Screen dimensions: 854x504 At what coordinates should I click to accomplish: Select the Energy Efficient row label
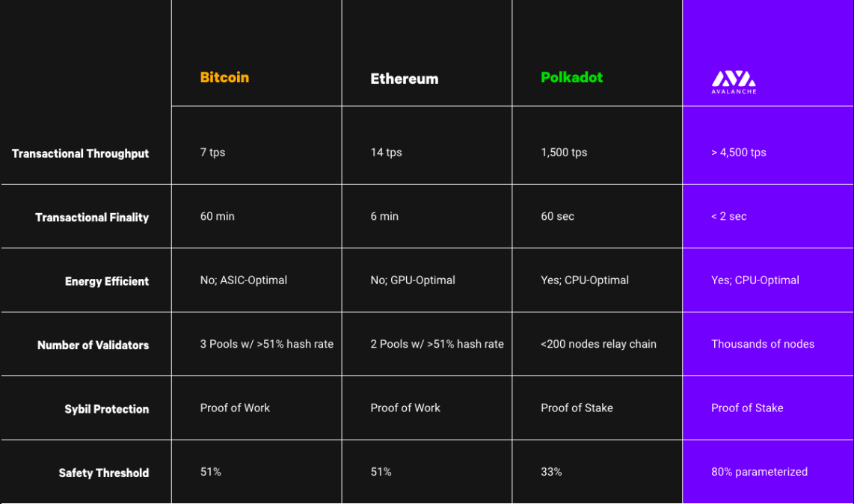(x=107, y=281)
